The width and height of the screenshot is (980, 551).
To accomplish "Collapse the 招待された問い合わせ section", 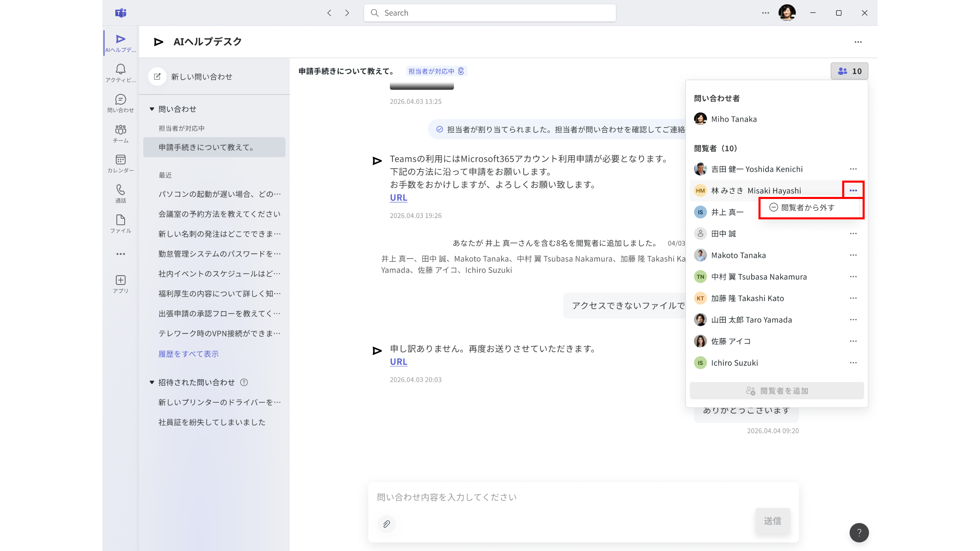I will click(x=152, y=382).
